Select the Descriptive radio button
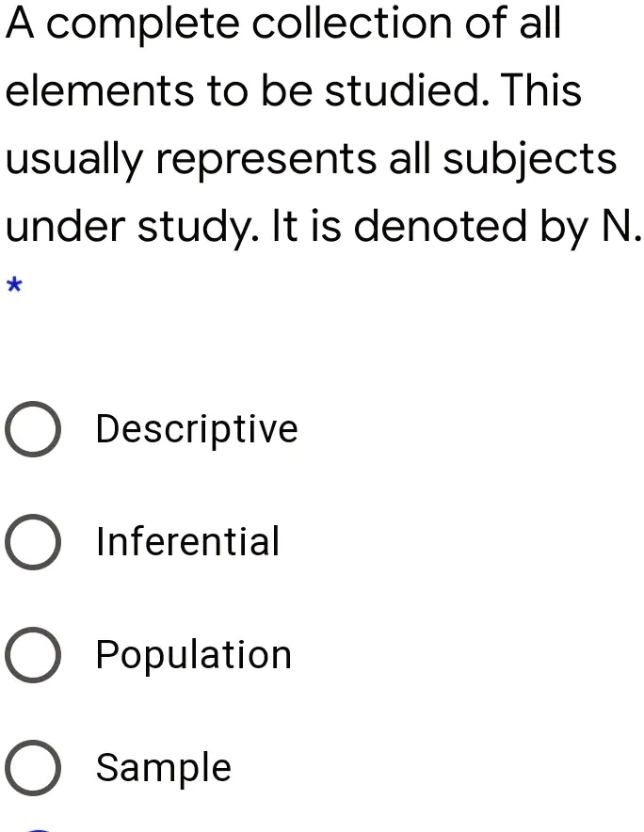 (34, 430)
